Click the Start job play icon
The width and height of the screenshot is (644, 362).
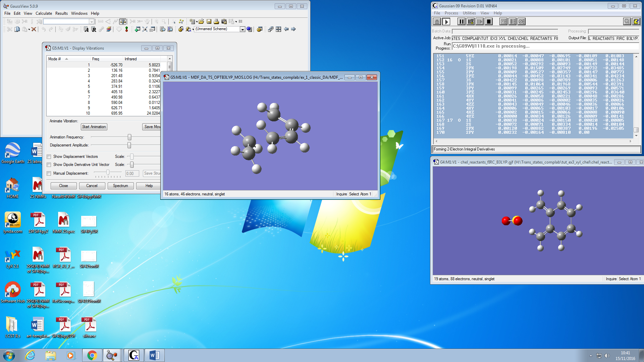[446, 22]
